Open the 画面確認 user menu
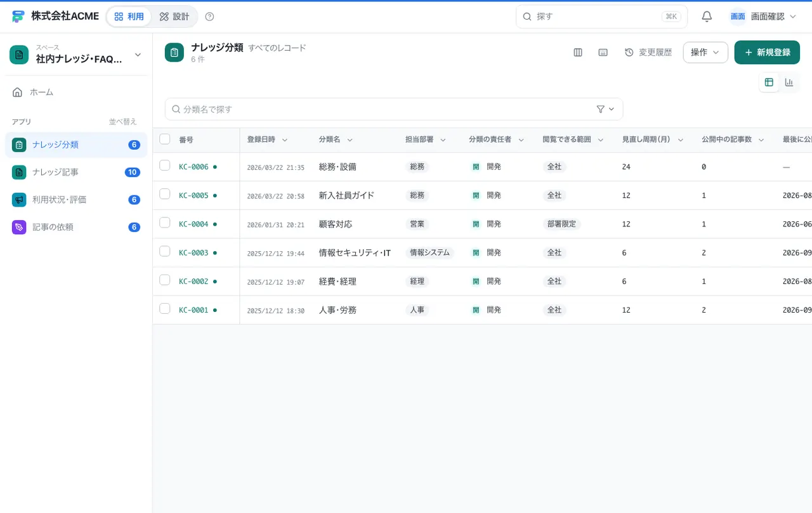 (764, 16)
